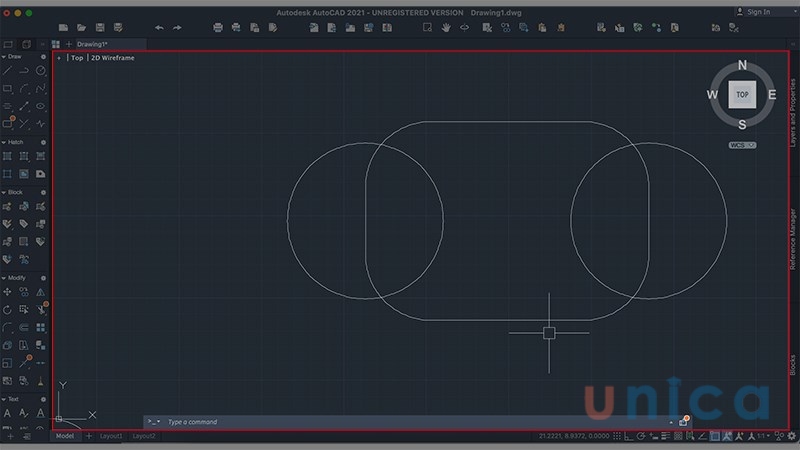Click the Sign In button
The image size is (800, 450).
point(754,12)
